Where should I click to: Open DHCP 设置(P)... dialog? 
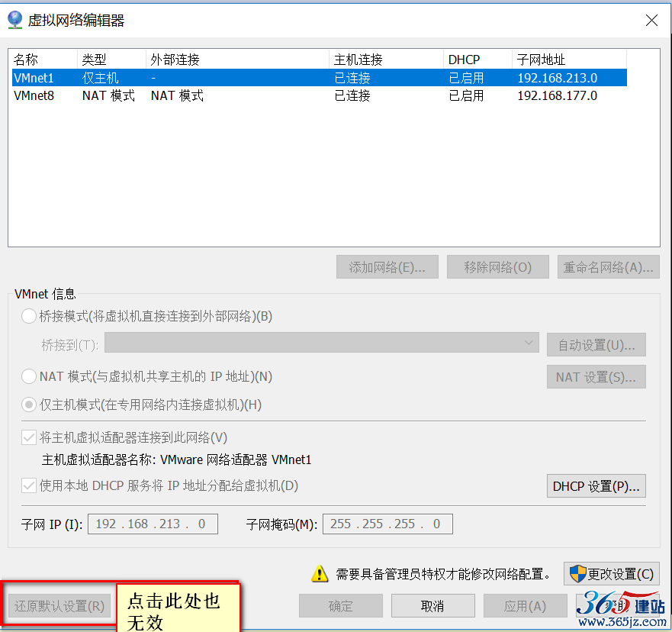(596, 485)
